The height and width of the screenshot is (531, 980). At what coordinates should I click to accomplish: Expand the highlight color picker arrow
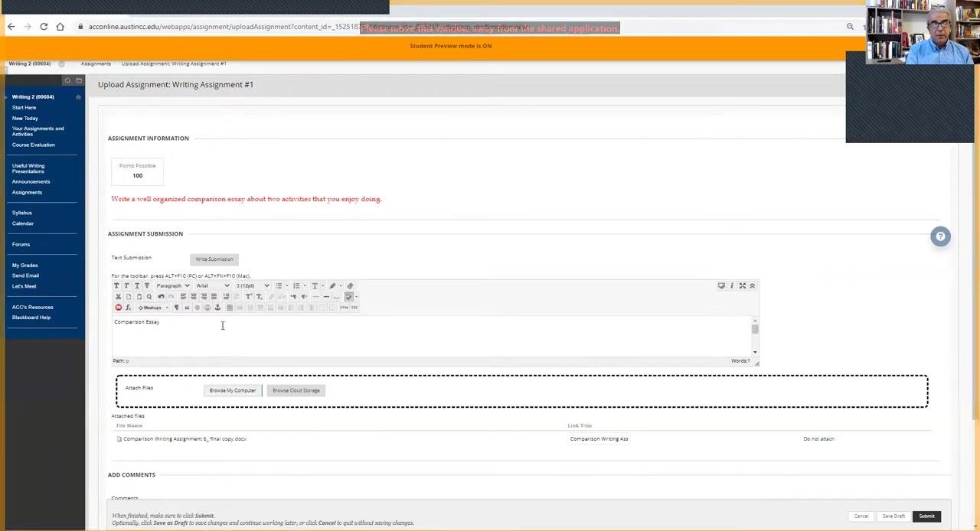point(341,285)
